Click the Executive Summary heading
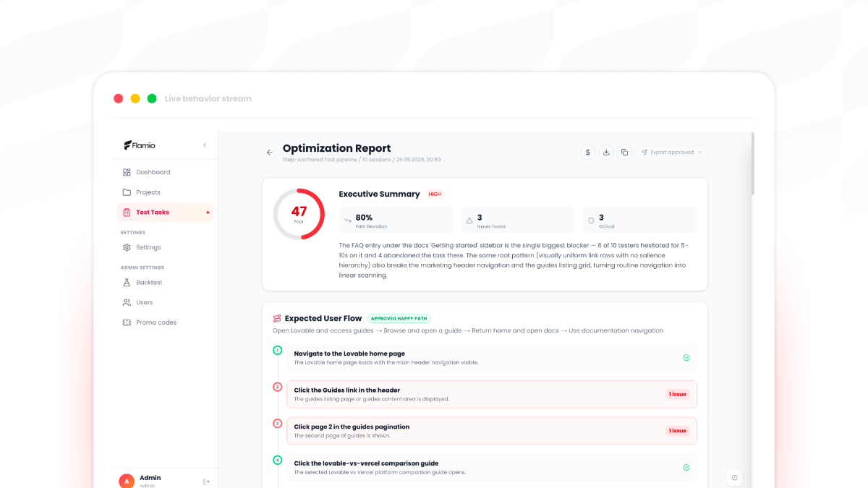This screenshot has width=868, height=488. 379,194
